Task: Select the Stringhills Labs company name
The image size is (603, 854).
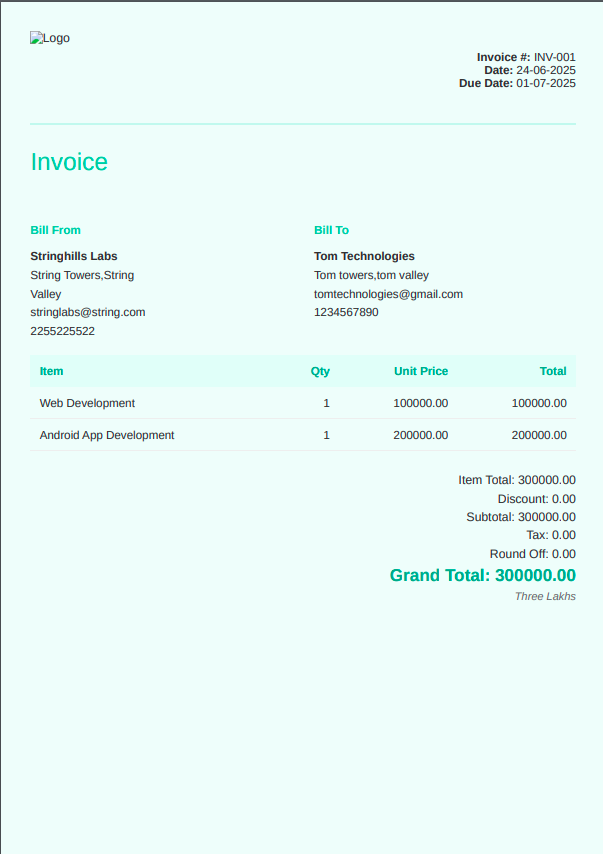Action: pyautogui.click(x=74, y=256)
